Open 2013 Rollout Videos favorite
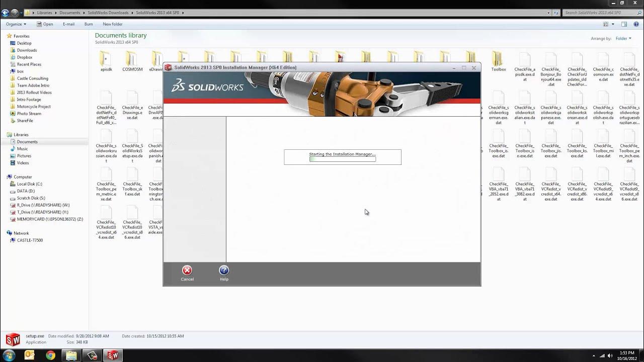 coord(34,93)
